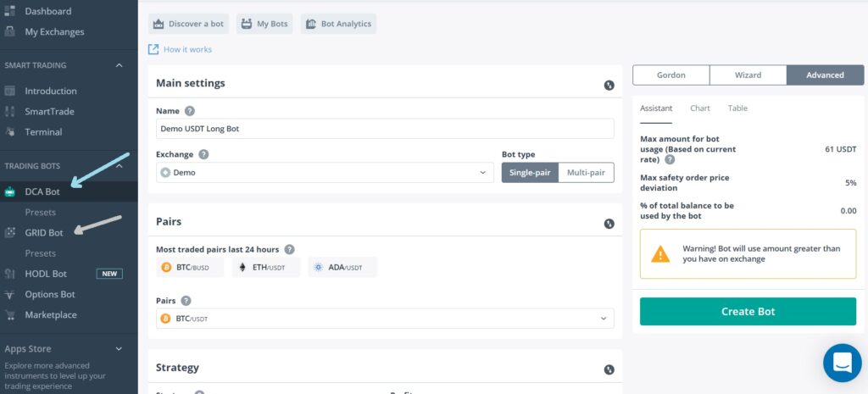The image size is (868, 394).
Task: Select Single-pair bot type
Action: pyautogui.click(x=530, y=173)
